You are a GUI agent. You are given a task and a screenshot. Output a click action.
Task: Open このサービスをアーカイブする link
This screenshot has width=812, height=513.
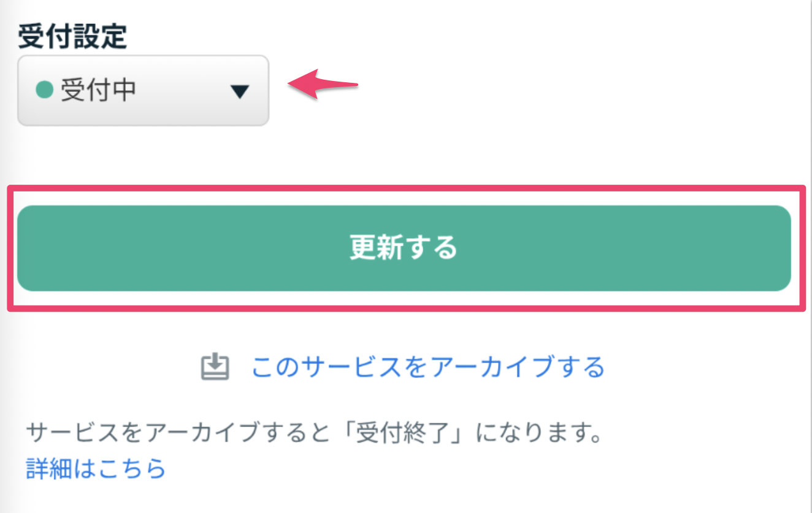pos(427,366)
